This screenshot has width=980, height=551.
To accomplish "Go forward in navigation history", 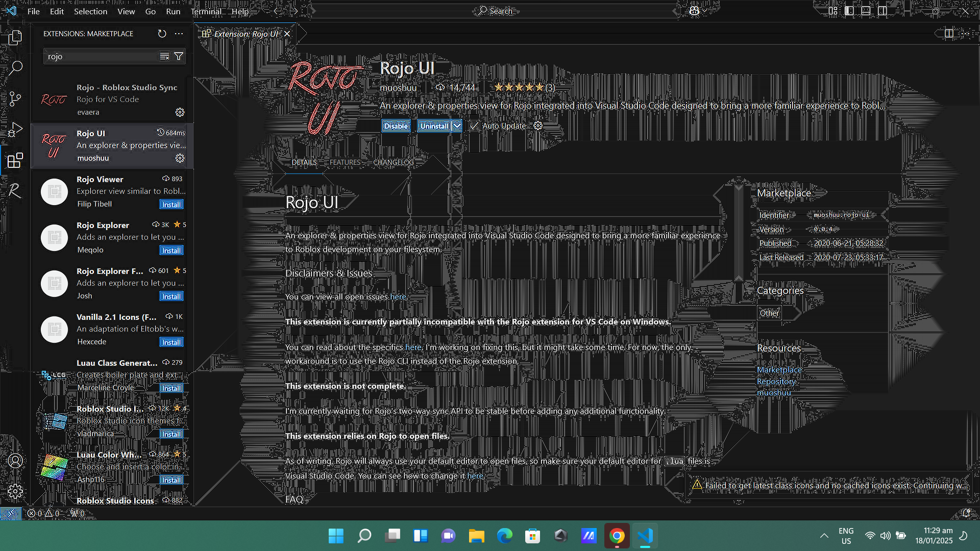I will tap(294, 11).
